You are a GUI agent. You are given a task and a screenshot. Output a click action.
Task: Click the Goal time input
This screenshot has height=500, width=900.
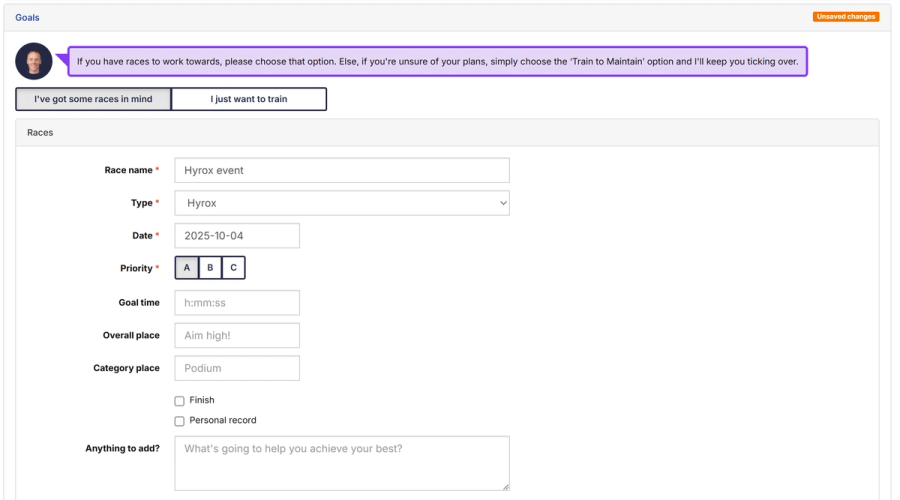(x=237, y=303)
